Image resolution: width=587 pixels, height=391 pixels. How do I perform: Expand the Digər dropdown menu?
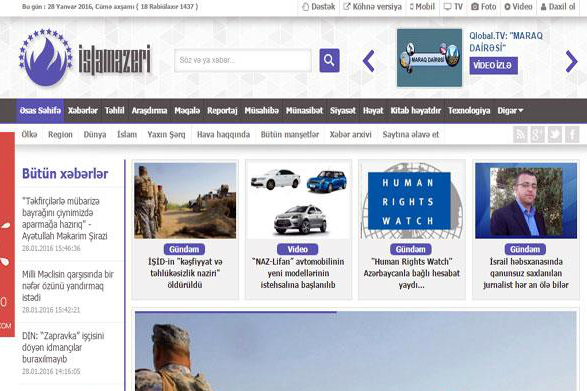510,110
